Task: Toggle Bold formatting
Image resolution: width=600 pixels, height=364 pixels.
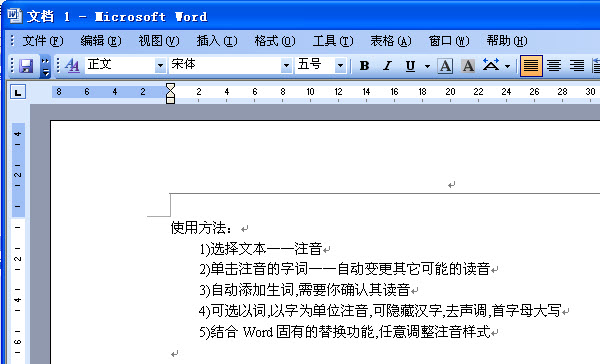Action: click(x=364, y=66)
